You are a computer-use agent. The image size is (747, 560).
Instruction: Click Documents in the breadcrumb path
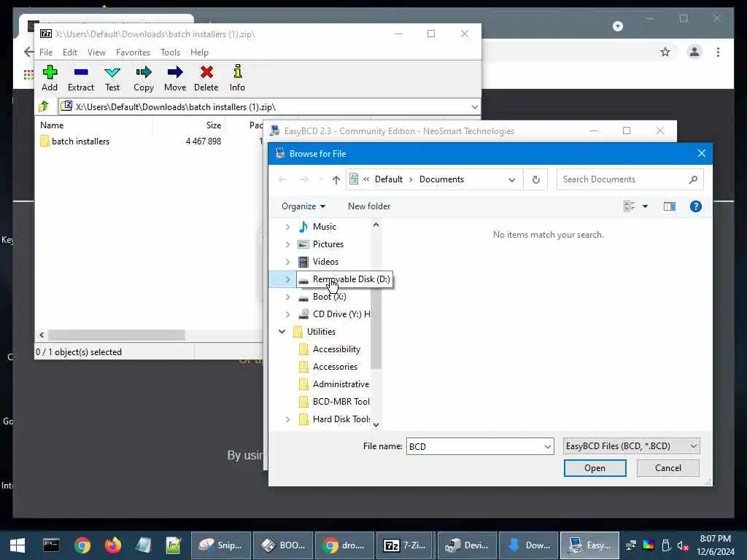click(x=441, y=179)
